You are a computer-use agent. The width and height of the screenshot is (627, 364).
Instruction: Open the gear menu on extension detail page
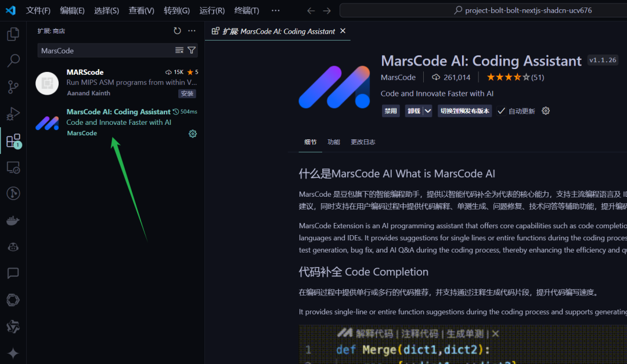546,111
